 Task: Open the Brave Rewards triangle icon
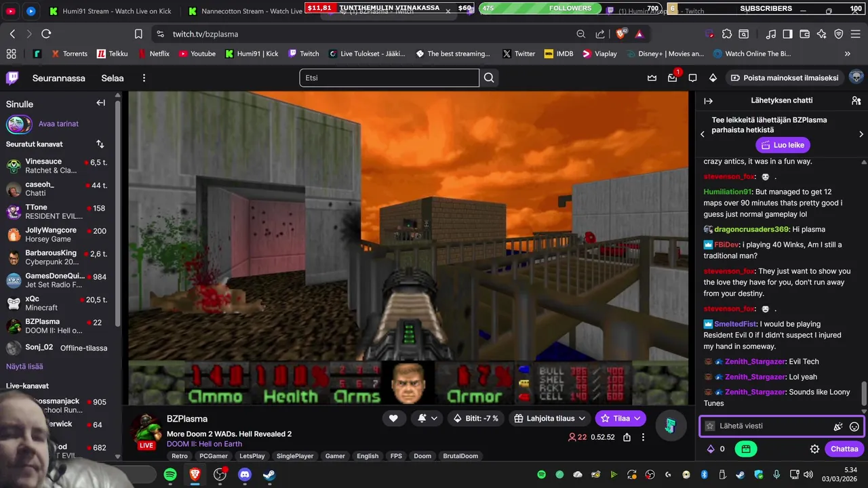(639, 34)
